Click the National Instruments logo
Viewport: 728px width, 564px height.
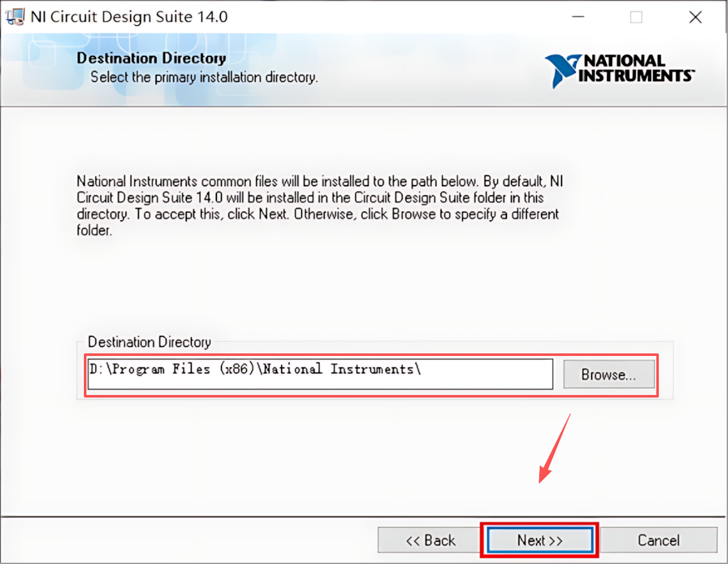tap(620, 70)
